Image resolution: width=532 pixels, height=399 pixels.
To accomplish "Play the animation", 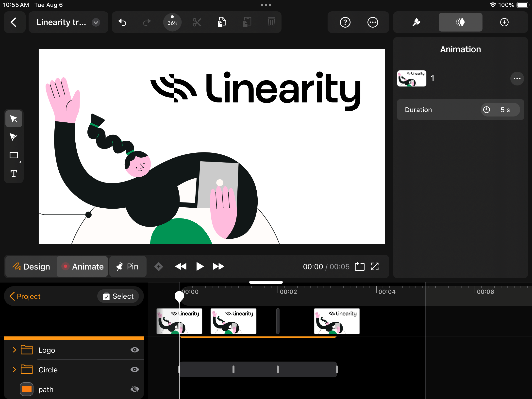I will 200,266.
